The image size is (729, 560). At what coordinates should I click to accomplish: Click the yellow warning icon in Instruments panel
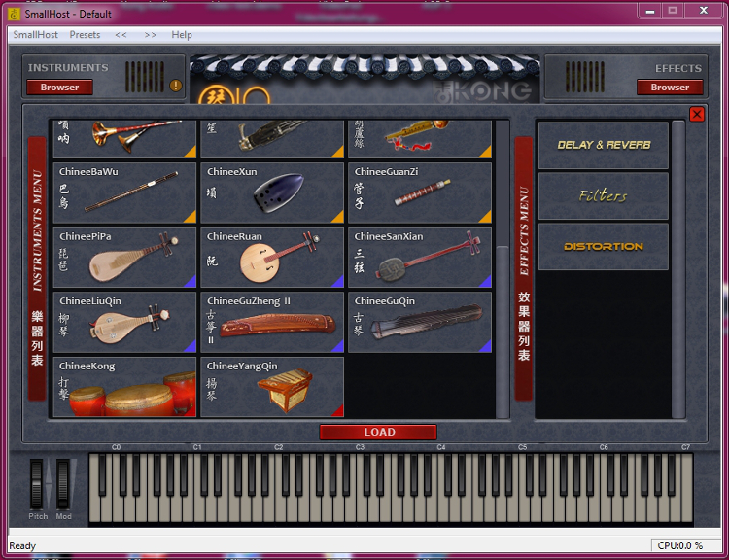[176, 86]
